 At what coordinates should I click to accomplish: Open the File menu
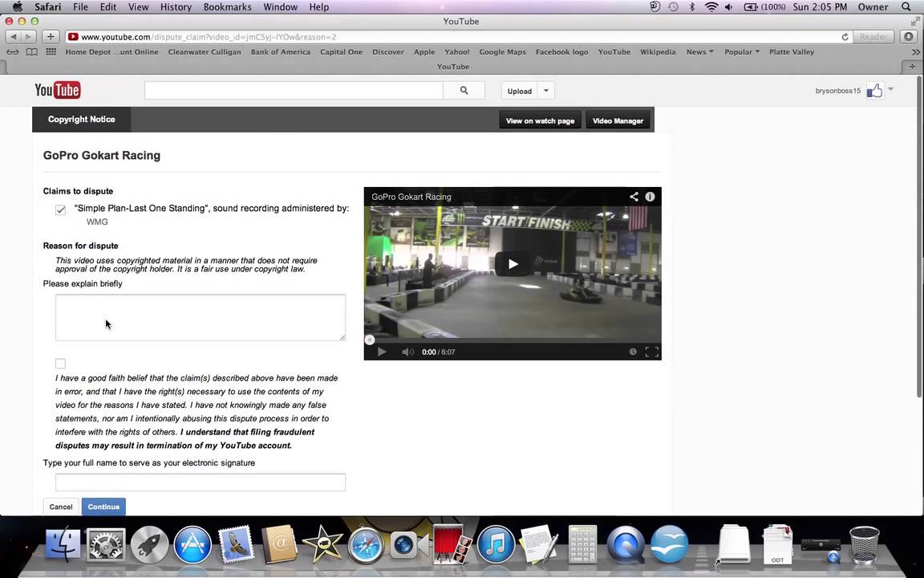(80, 7)
